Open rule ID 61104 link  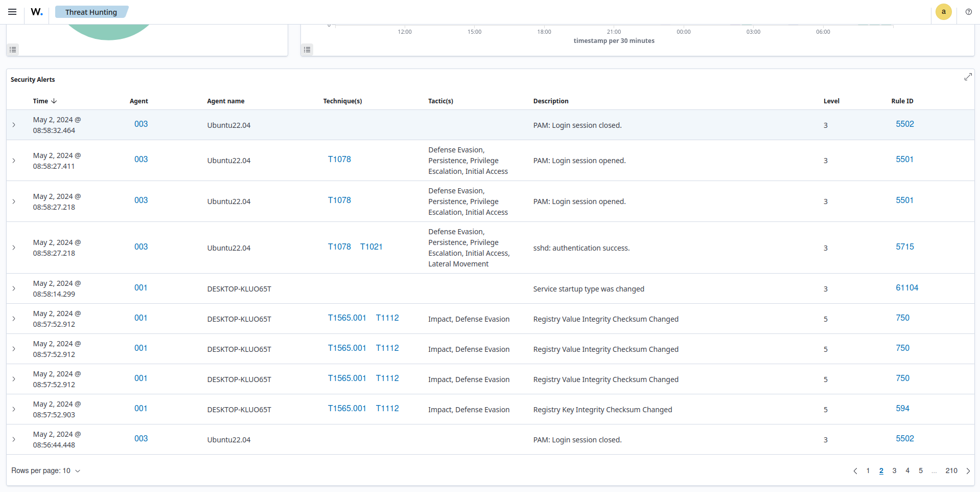click(906, 287)
